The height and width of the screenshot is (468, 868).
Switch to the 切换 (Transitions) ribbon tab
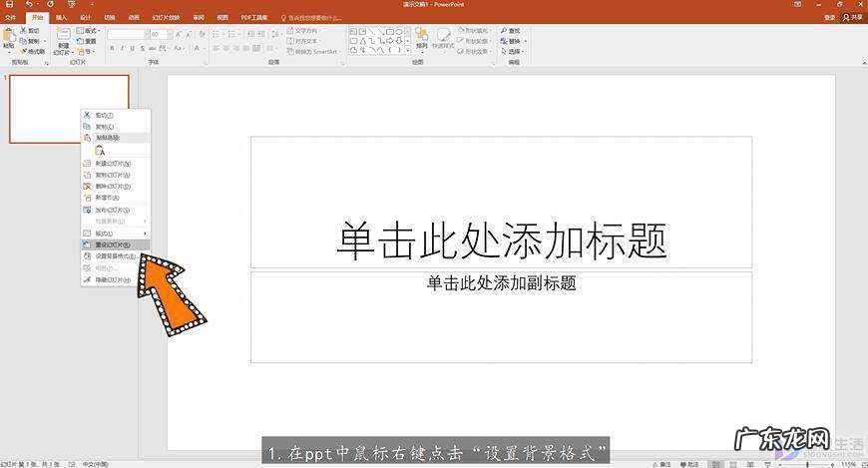[x=110, y=18]
